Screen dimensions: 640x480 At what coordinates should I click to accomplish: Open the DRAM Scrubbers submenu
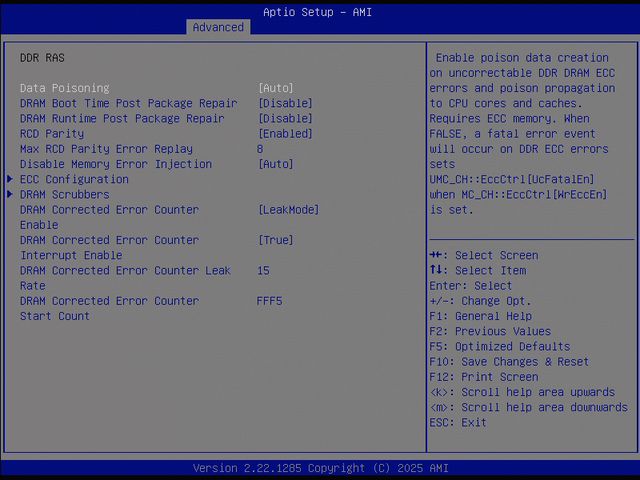pos(64,194)
